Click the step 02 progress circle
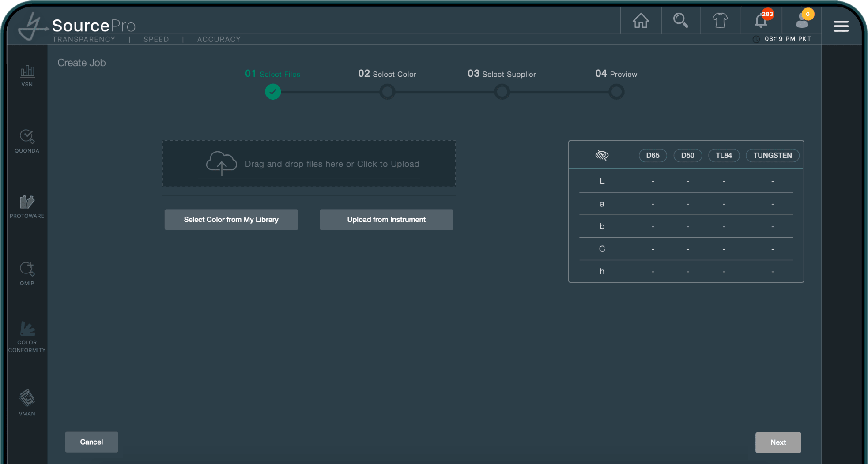This screenshot has height=464, width=868. 387,92
